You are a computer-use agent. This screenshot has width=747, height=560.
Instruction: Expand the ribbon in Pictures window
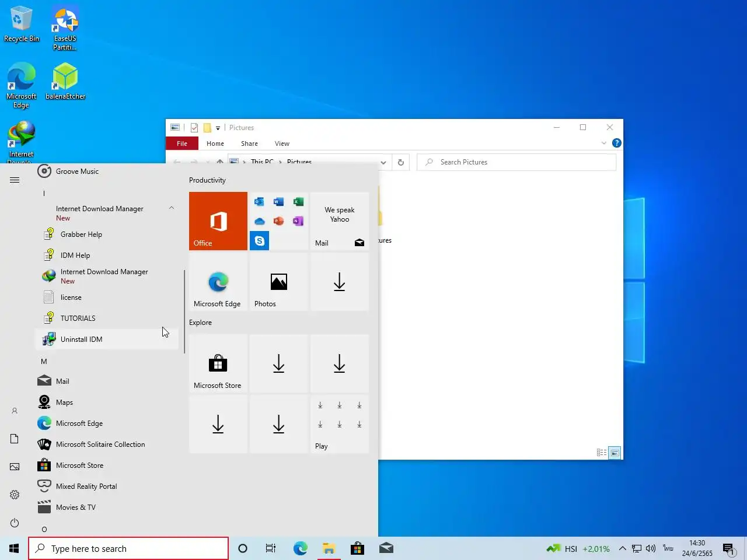point(604,143)
